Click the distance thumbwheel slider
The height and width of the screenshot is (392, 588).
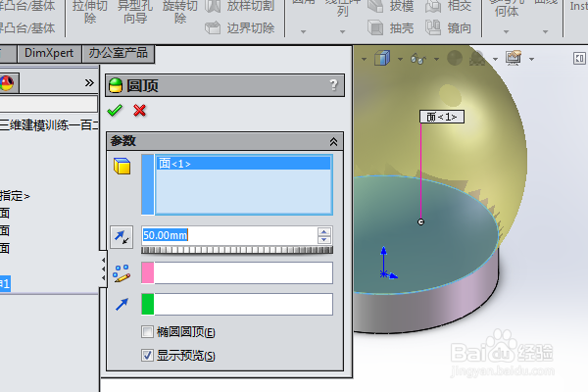pyautogui.click(x=237, y=250)
